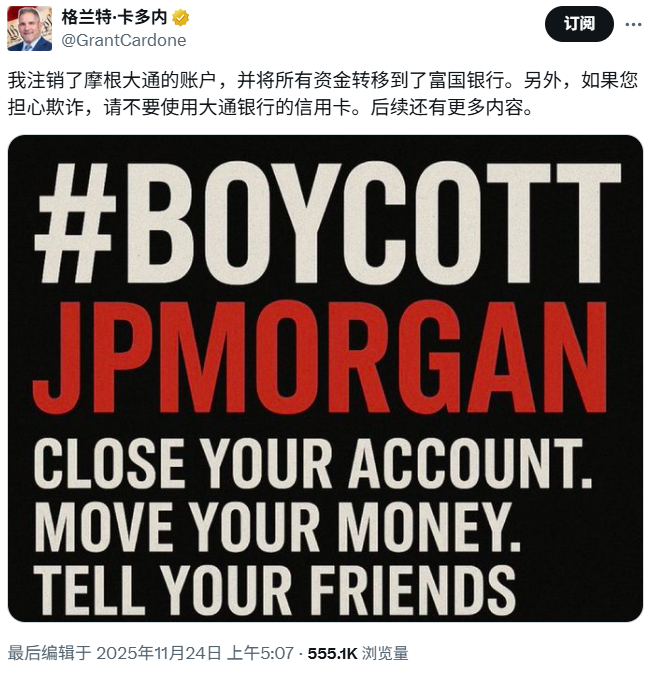Click the tweet line mentioning 摩根大通
The image size is (657, 675).
(322, 81)
